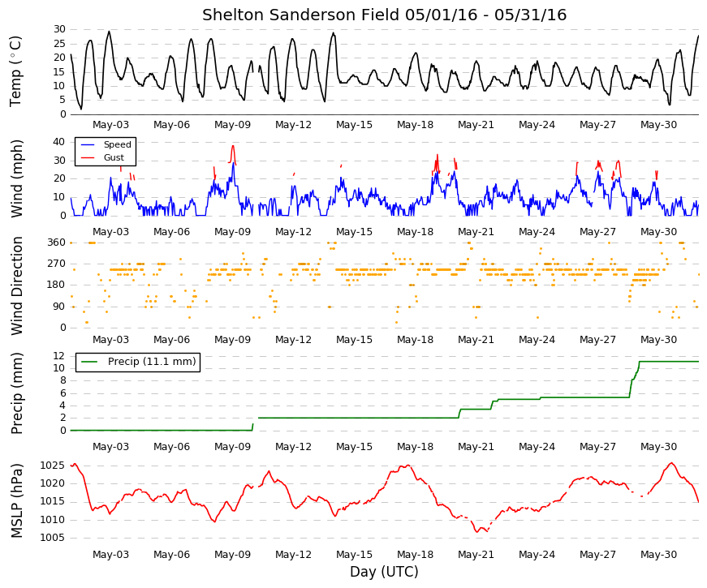The image size is (707, 588).
Task: Click the Wind Direction axis label
Action: coord(15,285)
